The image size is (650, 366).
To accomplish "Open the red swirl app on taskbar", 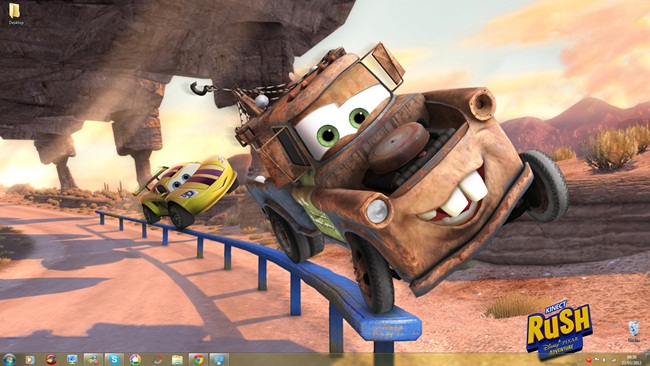I will coord(51,359).
